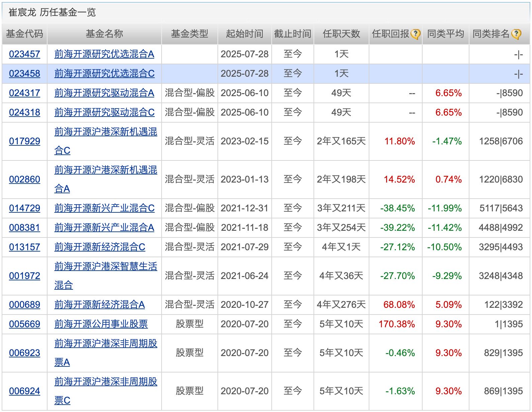
Task: Select the 2021-12-31 start date
Action: tap(245, 208)
